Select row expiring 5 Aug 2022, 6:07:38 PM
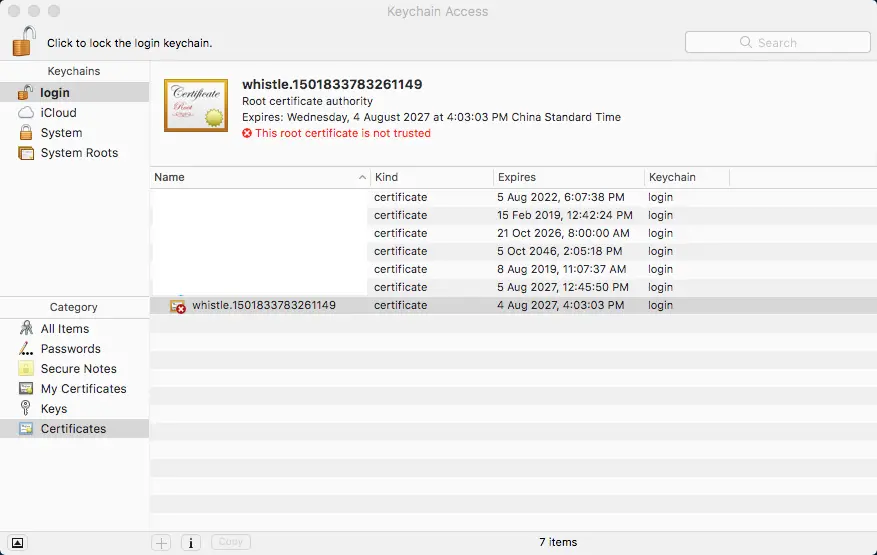Image resolution: width=877 pixels, height=555 pixels. [x=513, y=197]
